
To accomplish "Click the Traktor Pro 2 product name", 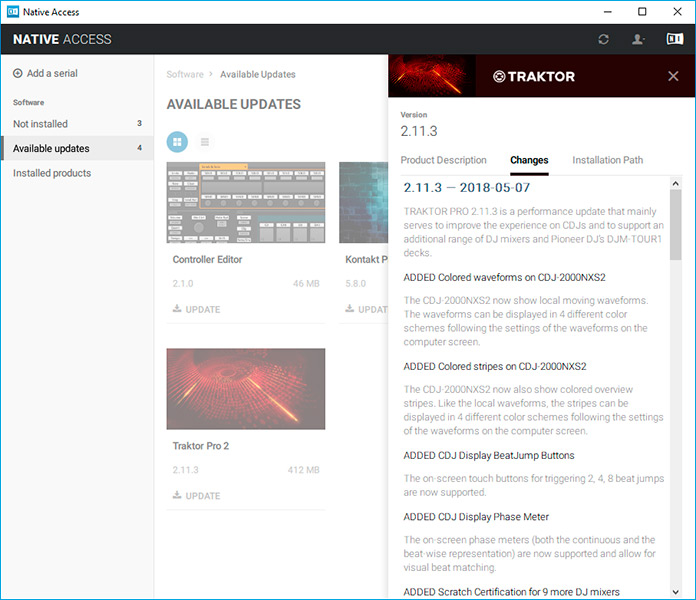I will click(201, 446).
